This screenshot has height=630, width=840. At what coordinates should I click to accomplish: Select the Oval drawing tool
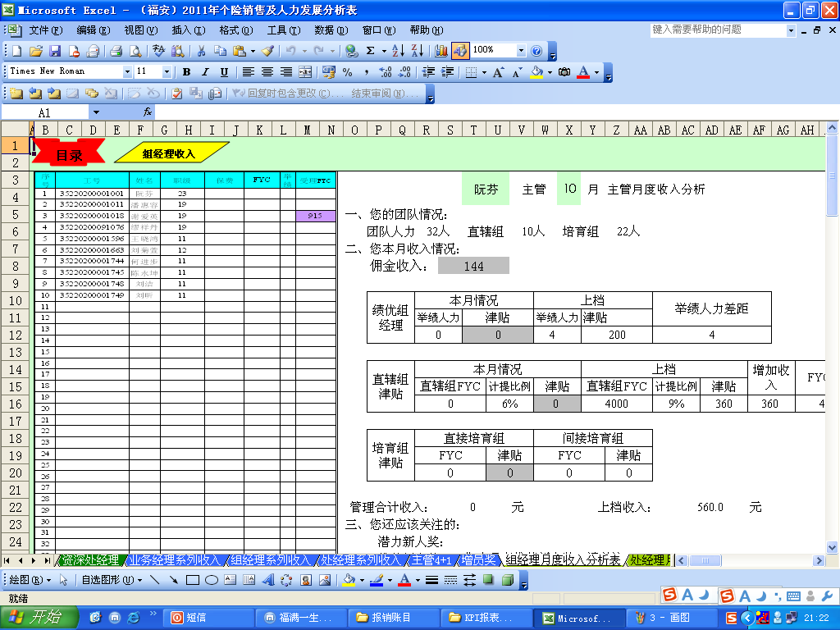point(212,580)
